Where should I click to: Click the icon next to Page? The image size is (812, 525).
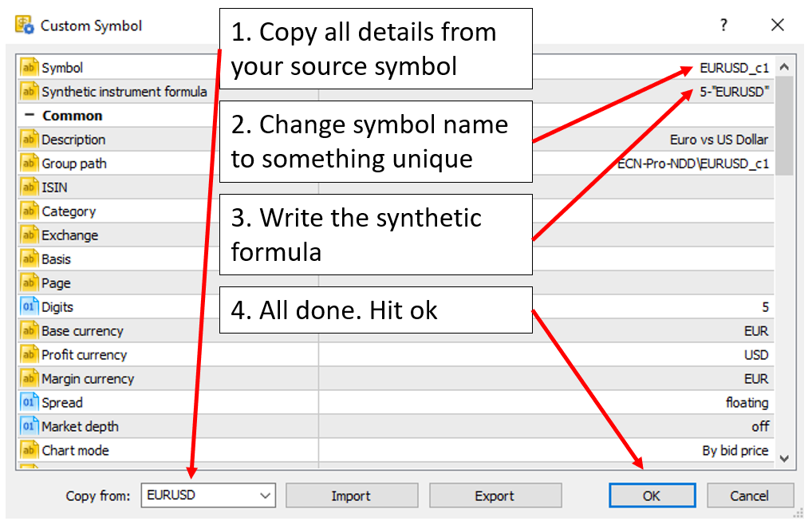click(x=29, y=282)
